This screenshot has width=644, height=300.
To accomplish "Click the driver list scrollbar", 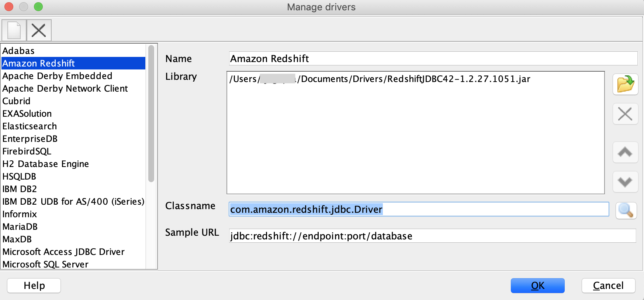I will tap(151, 114).
